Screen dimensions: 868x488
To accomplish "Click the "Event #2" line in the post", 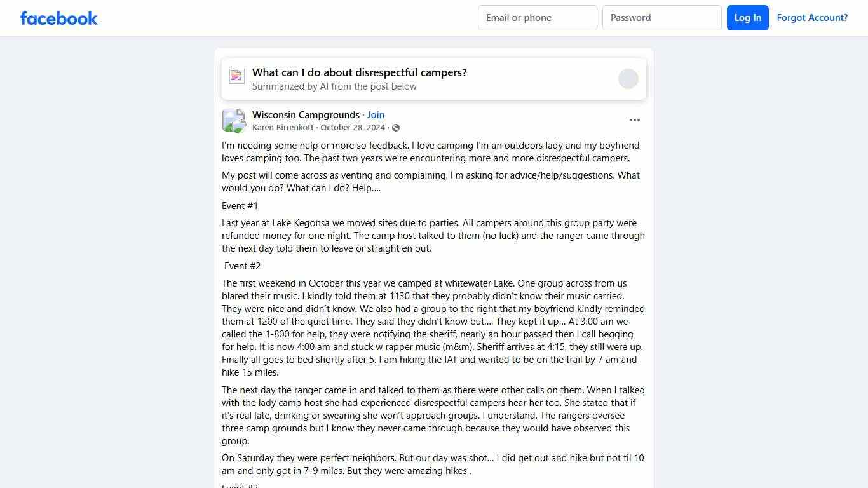I will (x=242, y=266).
